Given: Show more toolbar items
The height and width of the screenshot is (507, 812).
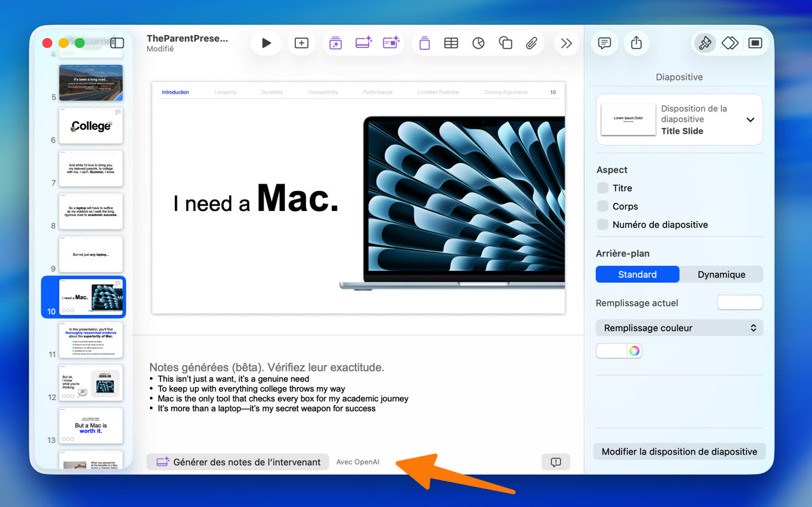Looking at the screenshot, I should [x=566, y=43].
